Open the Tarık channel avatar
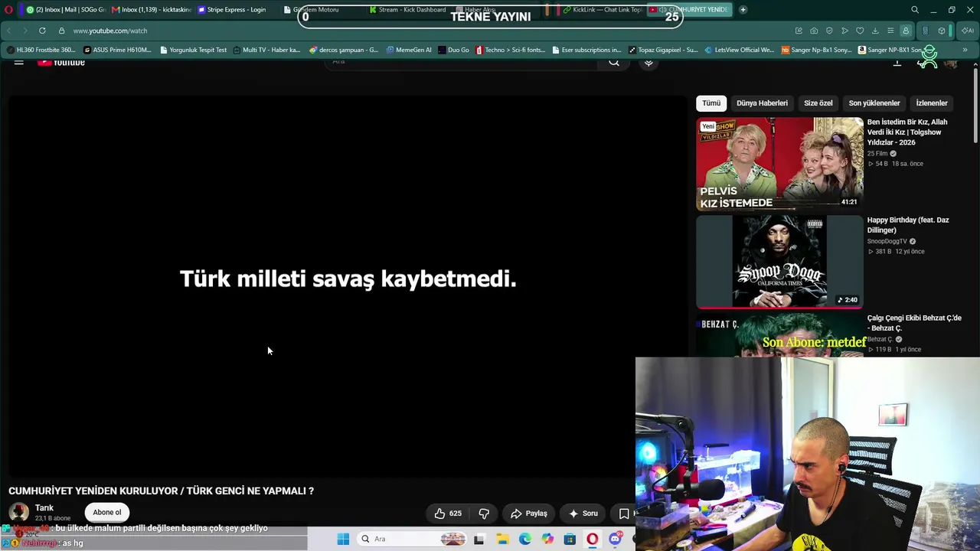Viewport: 980px width, 551px height. (18, 512)
